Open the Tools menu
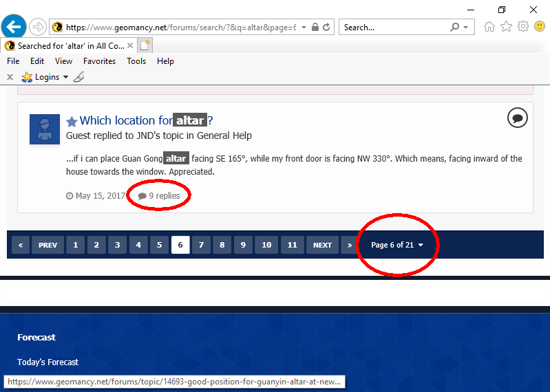 coord(136,61)
